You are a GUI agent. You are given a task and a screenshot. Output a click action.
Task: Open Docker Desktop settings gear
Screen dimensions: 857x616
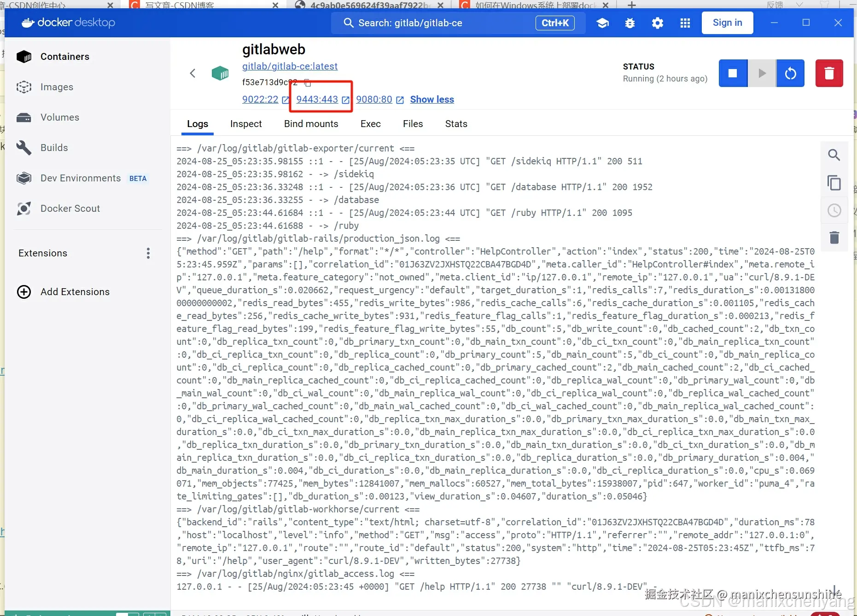pyautogui.click(x=658, y=23)
